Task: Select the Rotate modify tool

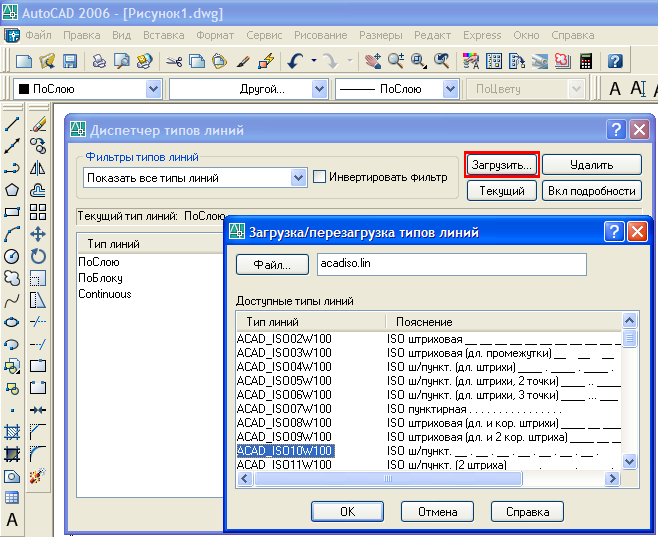Action: (38, 256)
